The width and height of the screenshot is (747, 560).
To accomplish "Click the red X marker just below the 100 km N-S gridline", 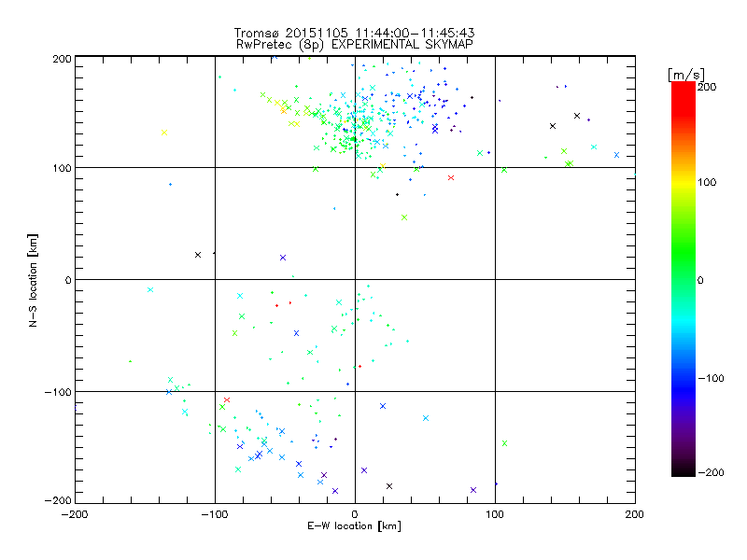I will click(451, 177).
